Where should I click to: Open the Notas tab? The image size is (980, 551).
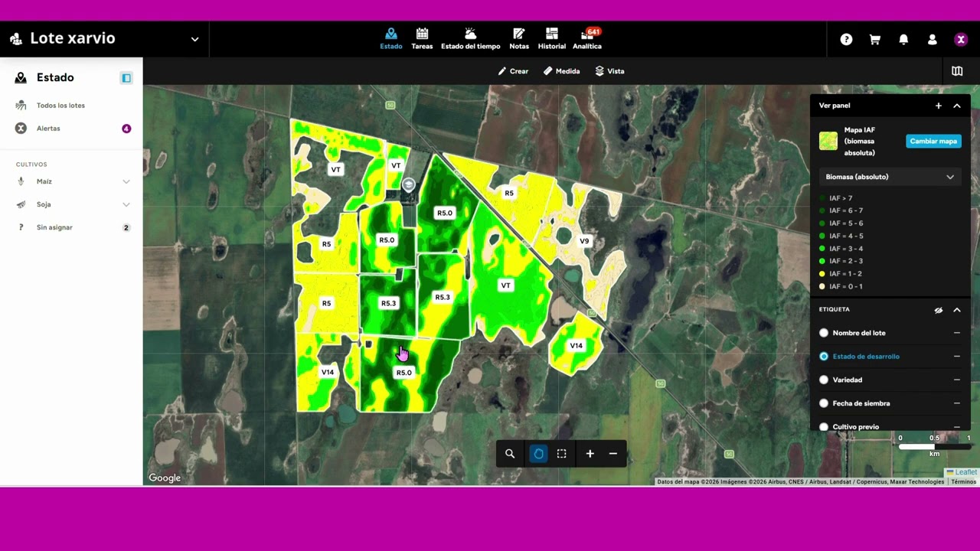pyautogui.click(x=519, y=39)
